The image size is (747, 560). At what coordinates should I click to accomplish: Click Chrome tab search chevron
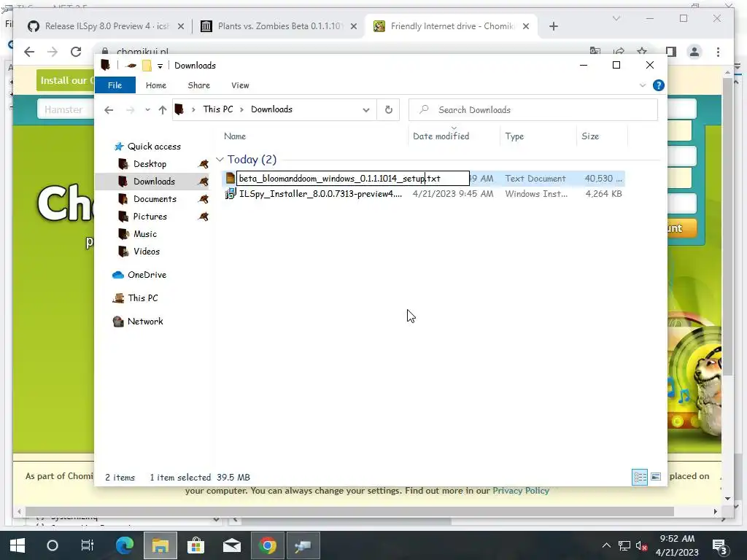[x=616, y=18]
